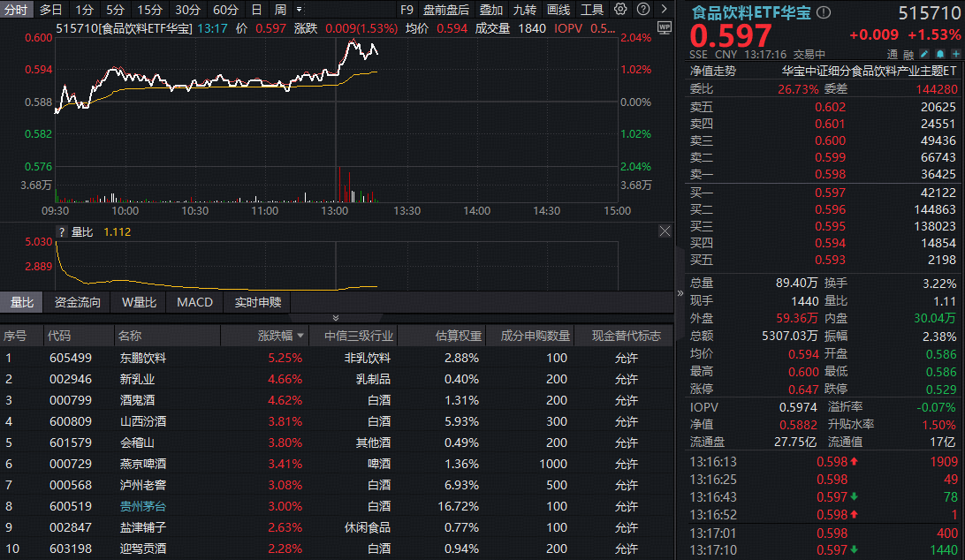Viewport: 965px width, 560px height.
Task: Collapse the panel with double-chevron below tabs
Action: point(335,318)
